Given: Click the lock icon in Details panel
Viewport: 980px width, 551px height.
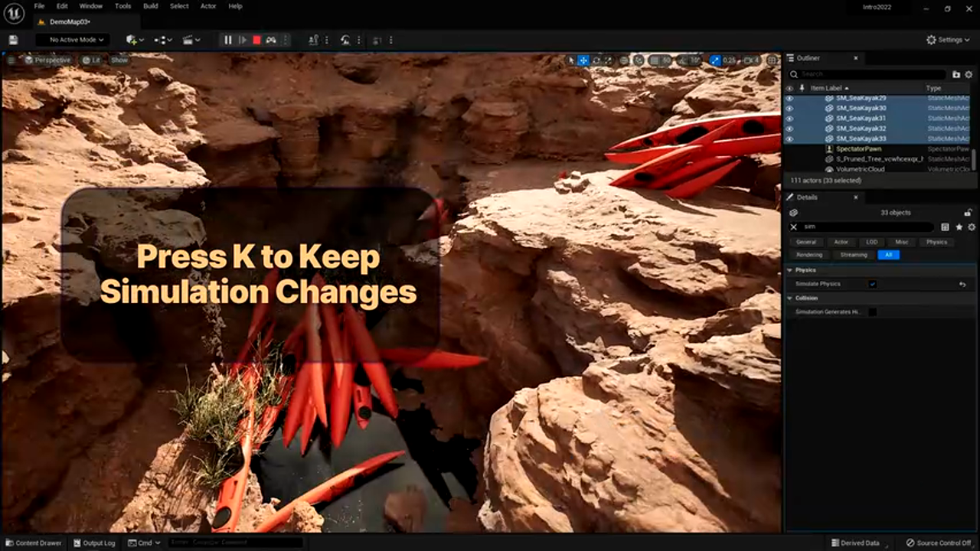Looking at the screenshot, I should pos(969,213).
